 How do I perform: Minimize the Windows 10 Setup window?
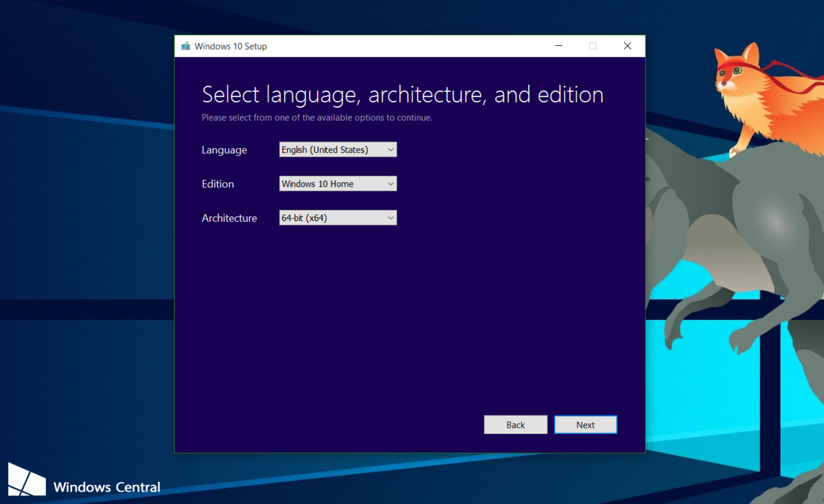pos(559,46)
